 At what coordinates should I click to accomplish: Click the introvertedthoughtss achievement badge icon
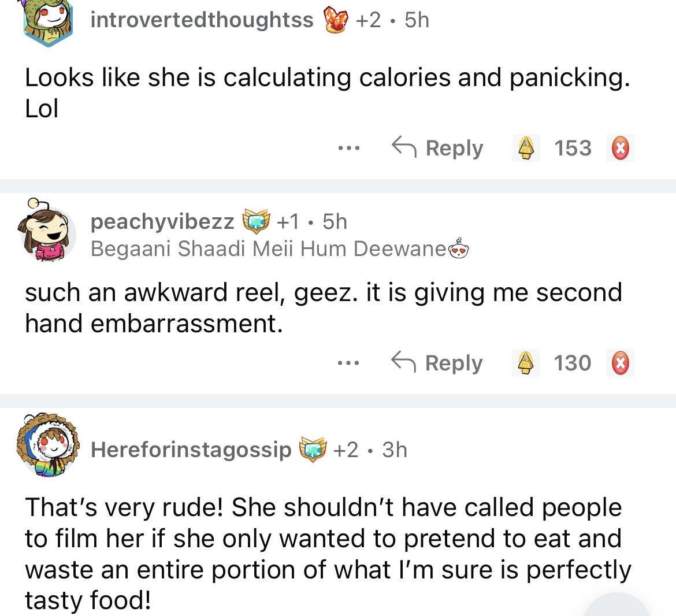point(336,20)
